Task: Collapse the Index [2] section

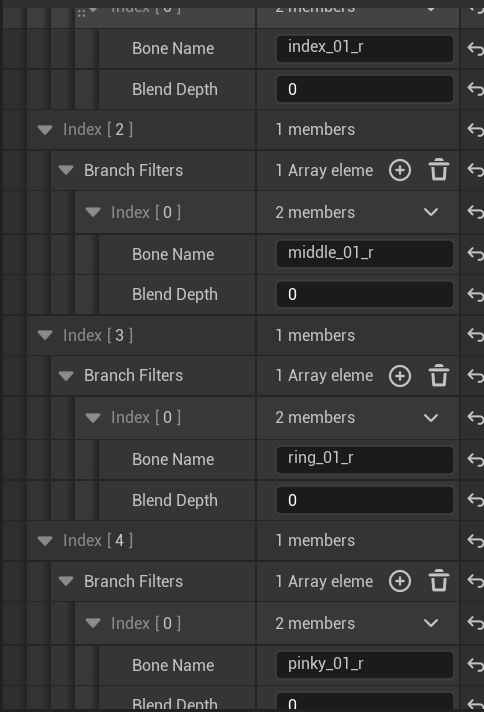Action: point(45,130)
